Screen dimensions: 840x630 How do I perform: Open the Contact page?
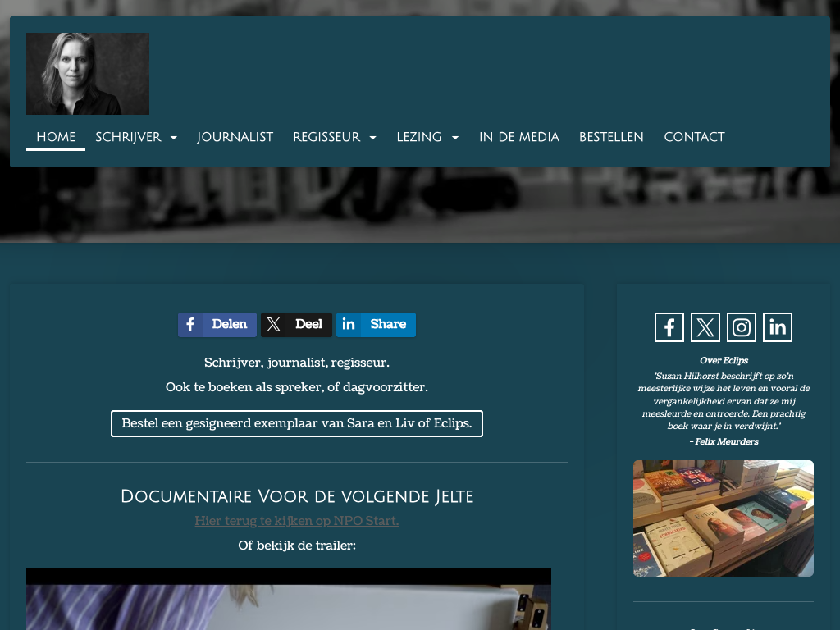pos(694,138)
